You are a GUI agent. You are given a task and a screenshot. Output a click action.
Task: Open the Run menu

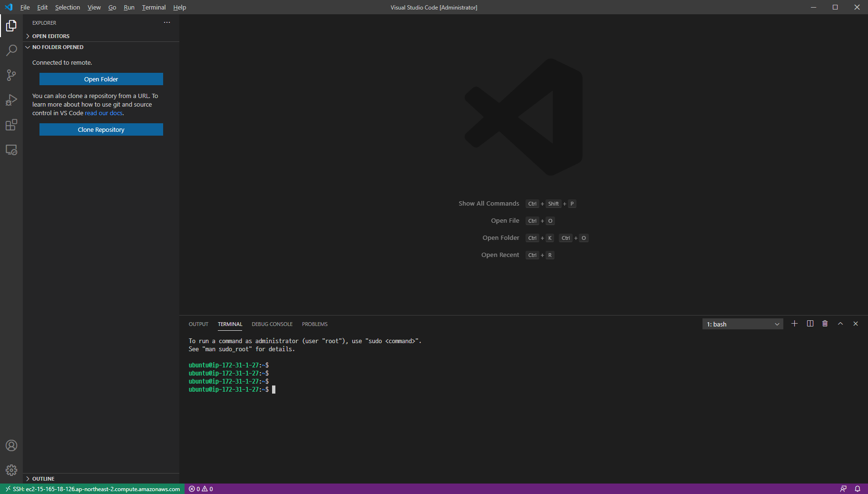[x=129, y=7]
